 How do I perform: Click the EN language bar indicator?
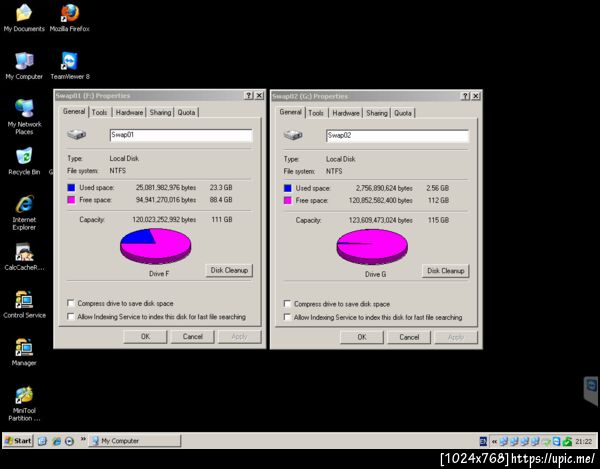(x=483, y=441)
